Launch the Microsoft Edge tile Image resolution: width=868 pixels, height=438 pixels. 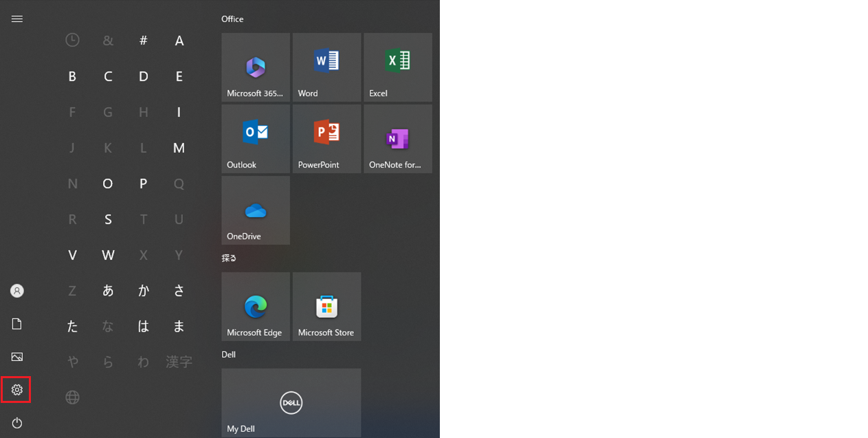(x=256, y=307)
